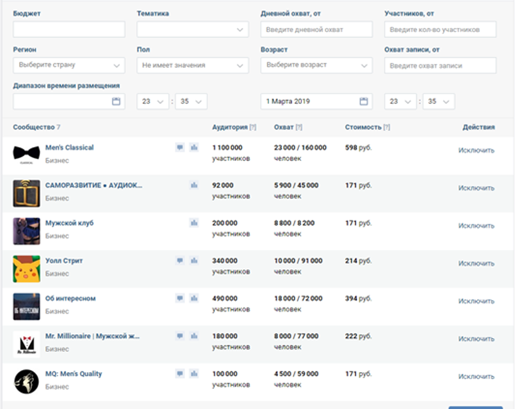Screen dimensions: 532x409
Task: Open calendar icon in the start date field
Action: pos(116,102)
